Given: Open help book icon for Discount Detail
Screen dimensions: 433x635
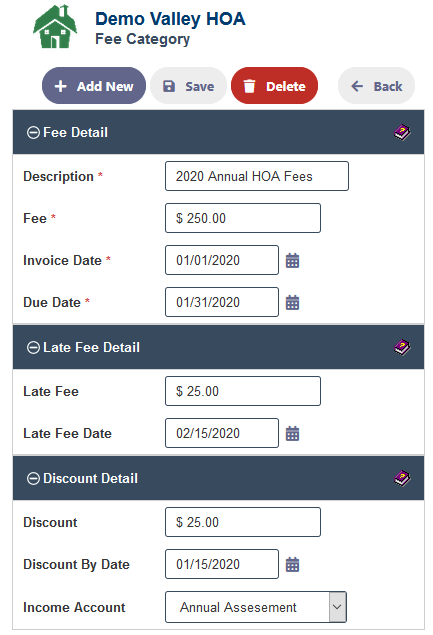Looking at the screenshot, I should click(402, 478).
